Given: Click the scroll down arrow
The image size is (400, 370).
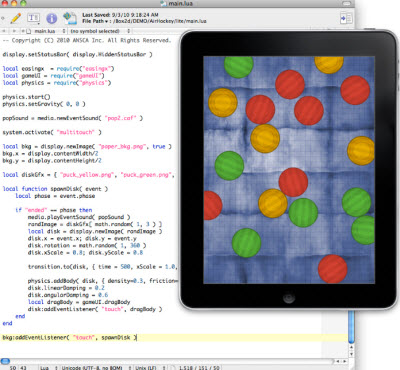Looking at the screenshot, I should coord(351,354).
